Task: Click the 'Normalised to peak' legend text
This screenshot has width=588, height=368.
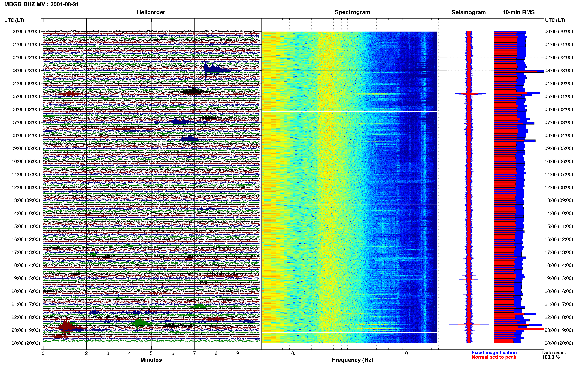Action: coord(494,357)
